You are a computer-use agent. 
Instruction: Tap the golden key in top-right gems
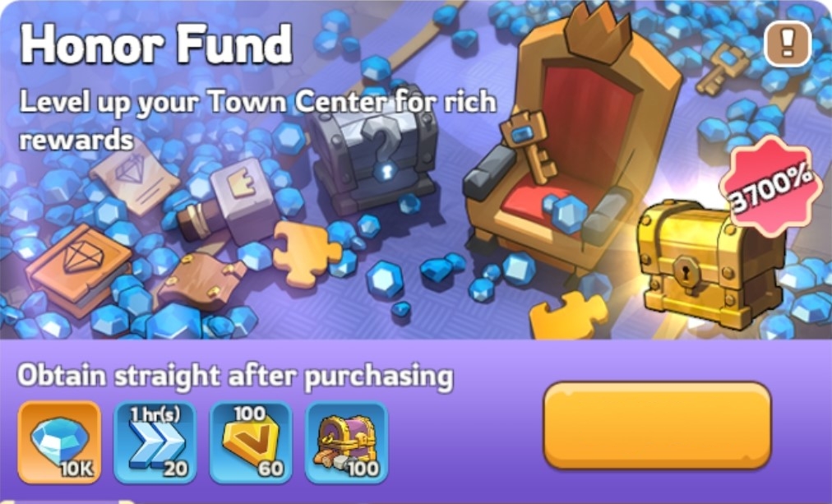[723, 68]
